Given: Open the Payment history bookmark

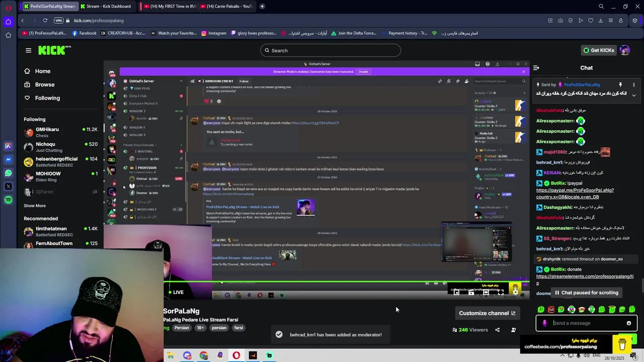Looking at the screenshot, I should (x=405, y=33).
